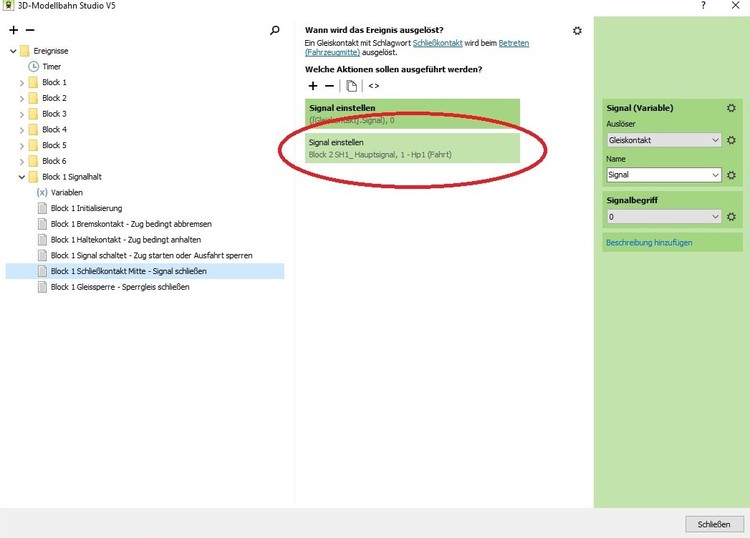
Task: Open the Signalbegriff dropdown showing 0
Action: (x=664, y=217)
